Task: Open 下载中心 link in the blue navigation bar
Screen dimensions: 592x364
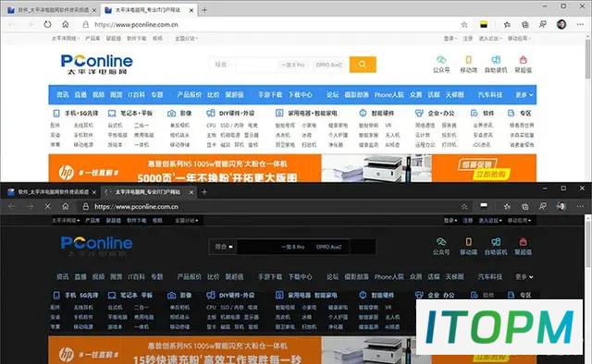Action: 300,94
